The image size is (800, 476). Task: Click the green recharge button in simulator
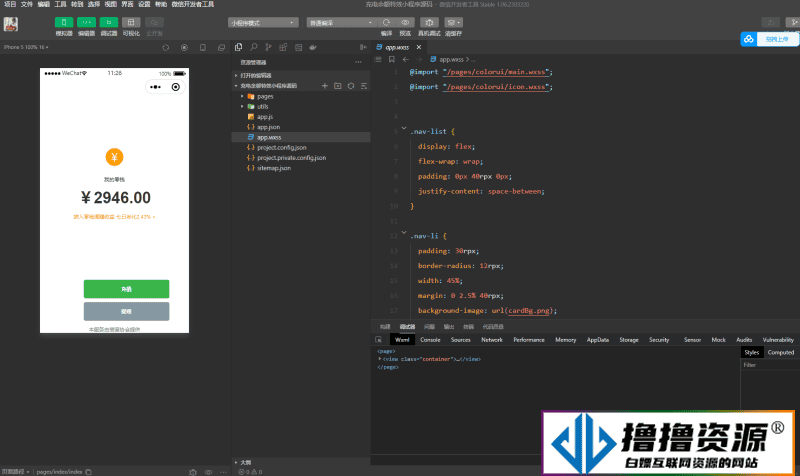tap(127, 289)
